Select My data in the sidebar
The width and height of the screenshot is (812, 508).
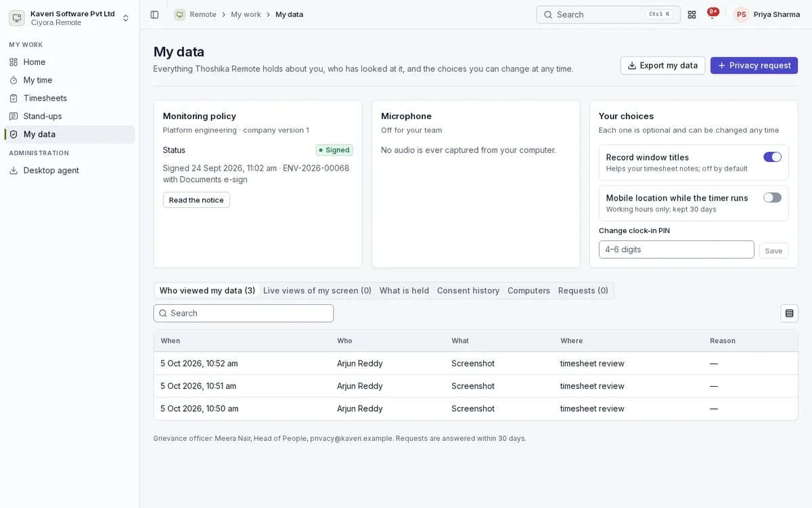pos(70,134)
